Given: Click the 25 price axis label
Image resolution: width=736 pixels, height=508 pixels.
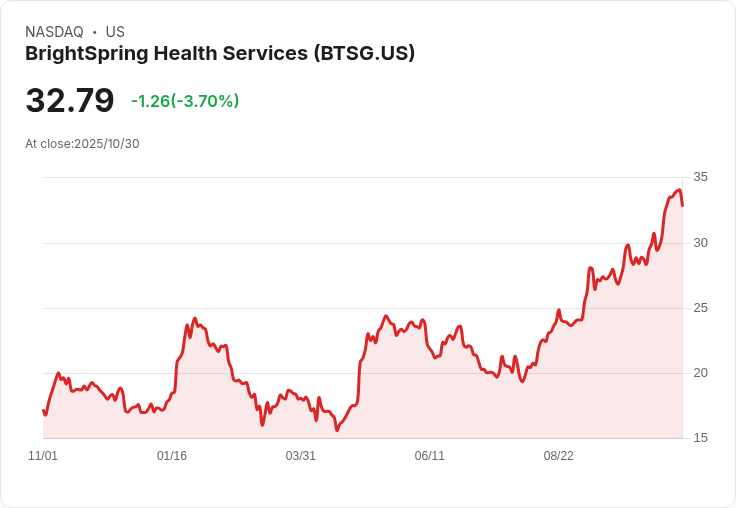Looking at the screenshot, I should [700, 308].
